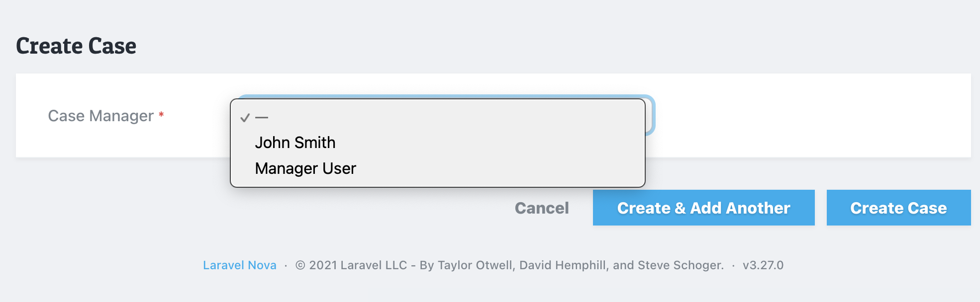This screenshot has width=980, height=302.
Task: Open the Laravel Nova link in the footer
Action: (x=240, y=265)
